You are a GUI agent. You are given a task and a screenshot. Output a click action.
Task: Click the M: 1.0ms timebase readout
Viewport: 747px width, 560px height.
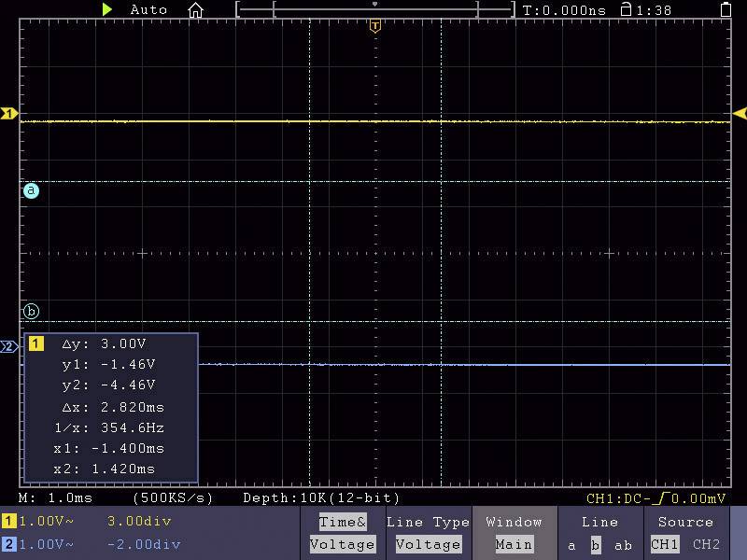(x=45, y=498)
